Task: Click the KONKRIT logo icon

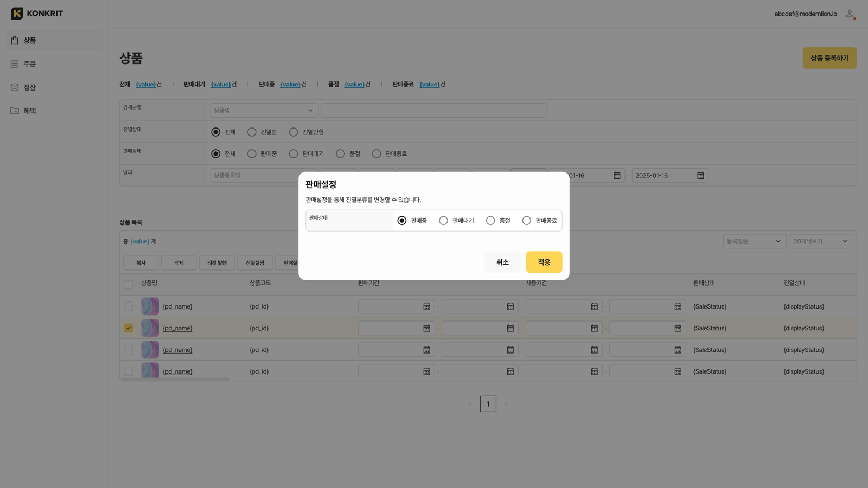Action: 17,14
